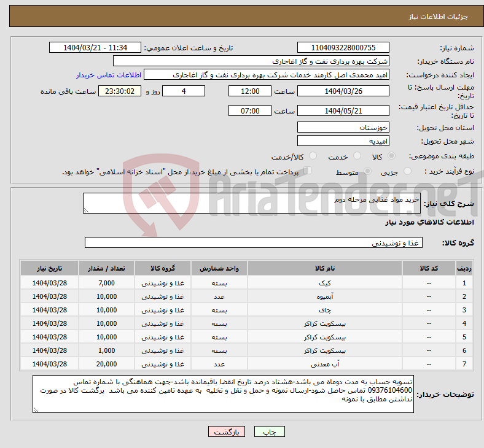
Task: Click the quantity 1,000 in row 6
Action: click(x=106, y=351)
